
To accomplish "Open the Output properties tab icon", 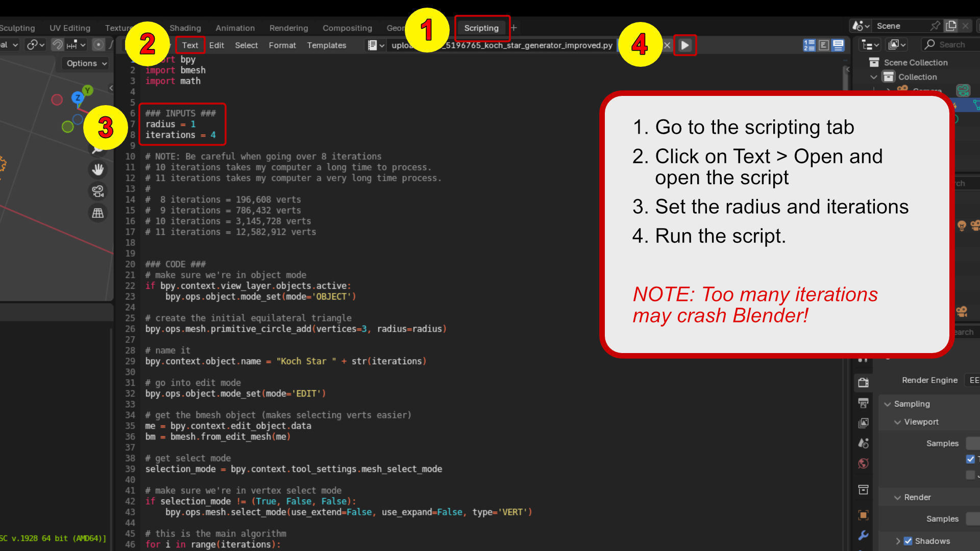I will click(863, 403).
